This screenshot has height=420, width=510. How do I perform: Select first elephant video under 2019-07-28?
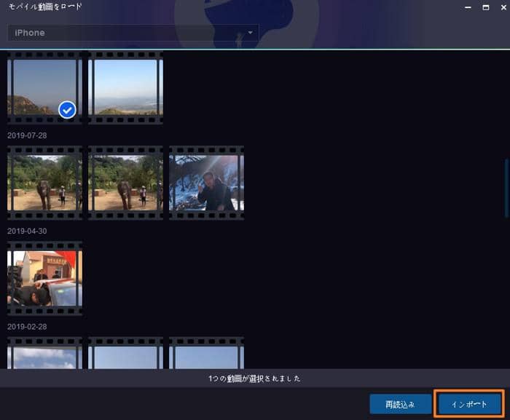(x=44, y=183)
